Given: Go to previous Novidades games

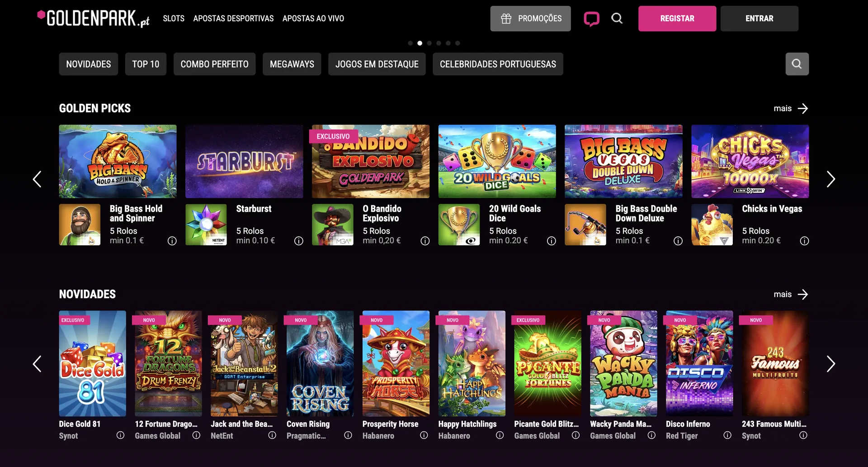Looking at the screenshot, I should click(x=37, y=364).
